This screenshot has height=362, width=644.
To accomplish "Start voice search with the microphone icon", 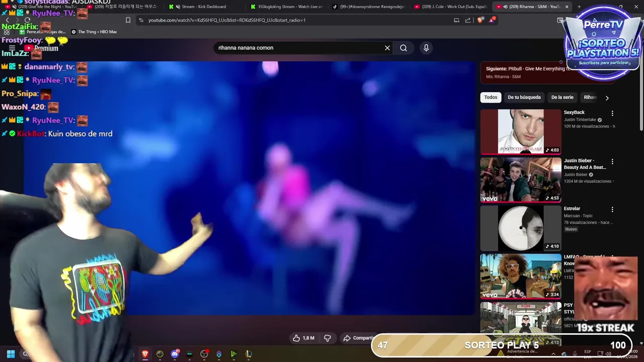I will coord(426,48).
